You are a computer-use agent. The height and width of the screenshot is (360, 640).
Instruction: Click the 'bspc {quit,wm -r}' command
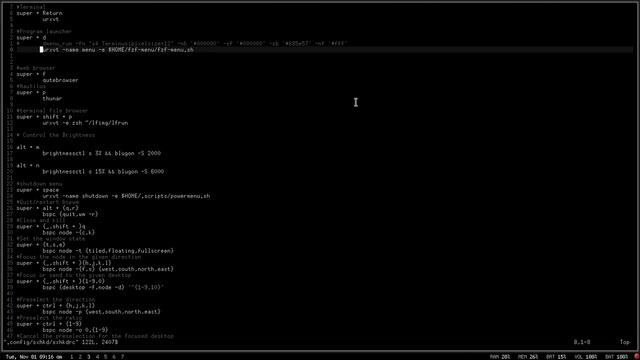click(70, 214)
